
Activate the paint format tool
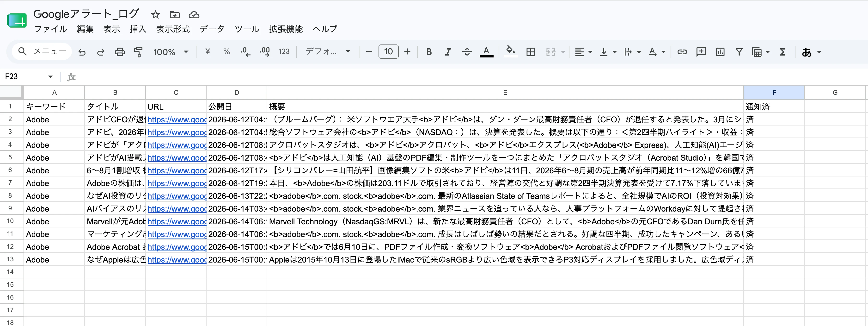pyautogui.click(x=138, y=52)
